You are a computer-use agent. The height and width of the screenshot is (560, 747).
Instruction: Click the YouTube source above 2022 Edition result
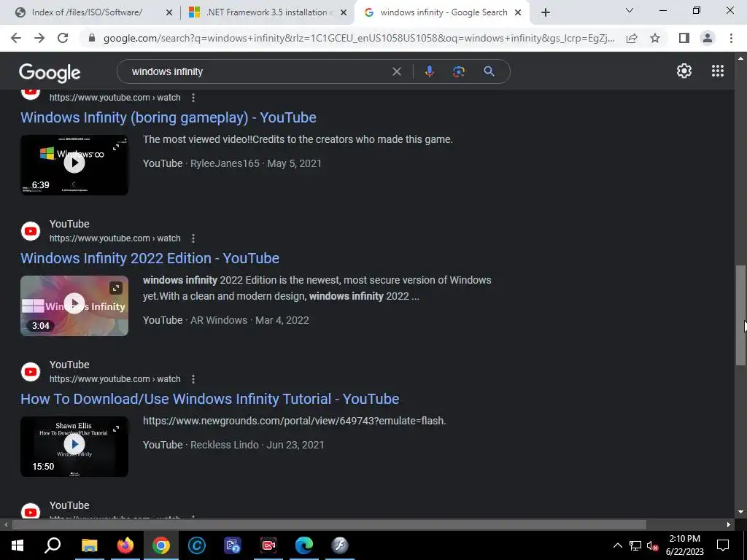[69, 224]
